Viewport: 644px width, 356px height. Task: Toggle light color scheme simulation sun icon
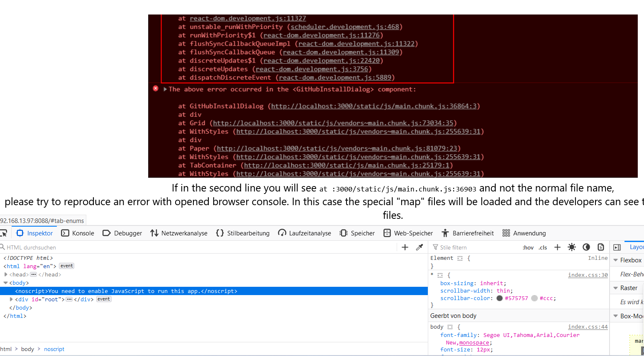tap(572, 247)
